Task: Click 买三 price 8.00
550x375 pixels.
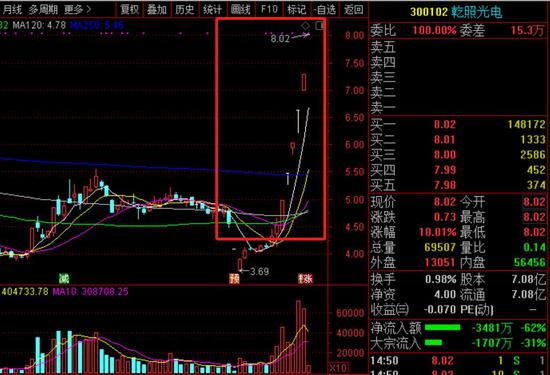Action: 445,155
